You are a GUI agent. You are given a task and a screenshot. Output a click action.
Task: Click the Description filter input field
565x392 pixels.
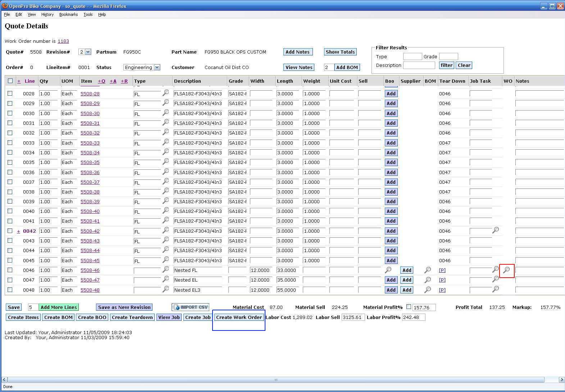point(419,65)
